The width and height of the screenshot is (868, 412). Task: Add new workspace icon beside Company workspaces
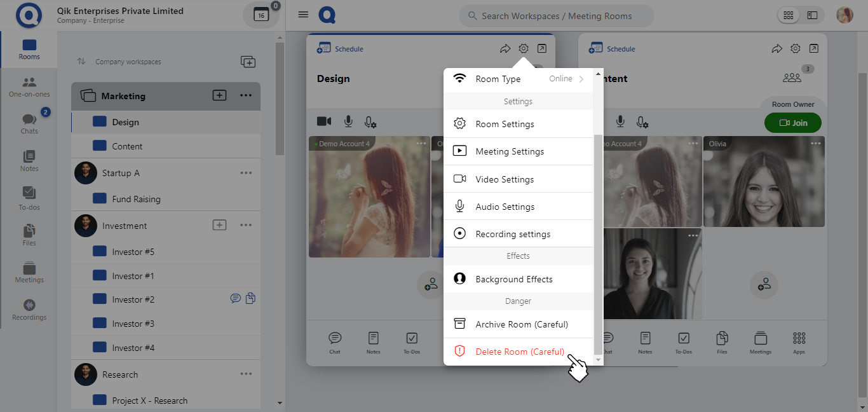click(248, 62)
